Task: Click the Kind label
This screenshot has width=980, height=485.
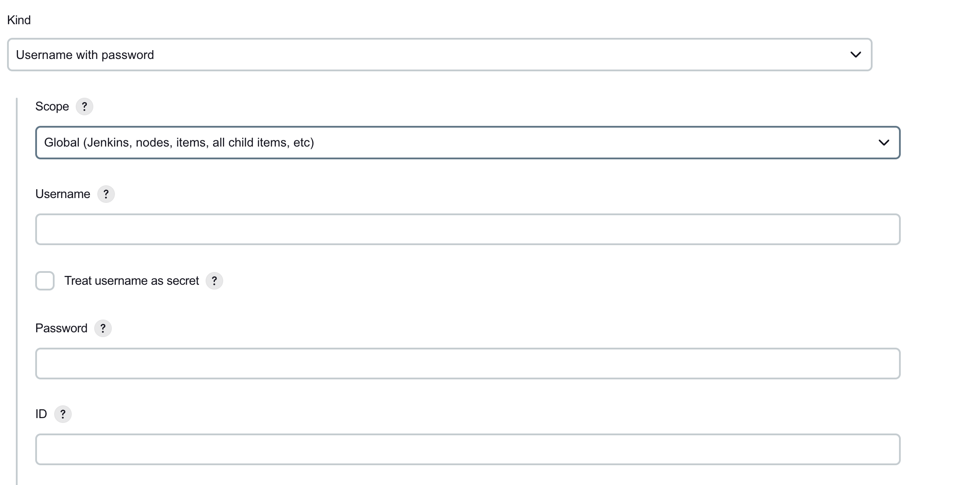Action: pyautogui.click(x=19, y=20)
